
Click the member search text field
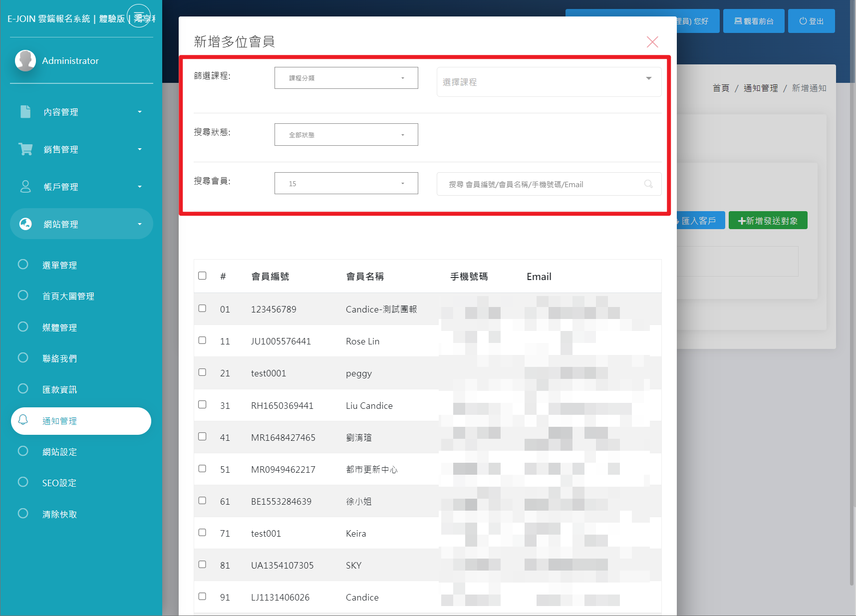click(539, 184)
